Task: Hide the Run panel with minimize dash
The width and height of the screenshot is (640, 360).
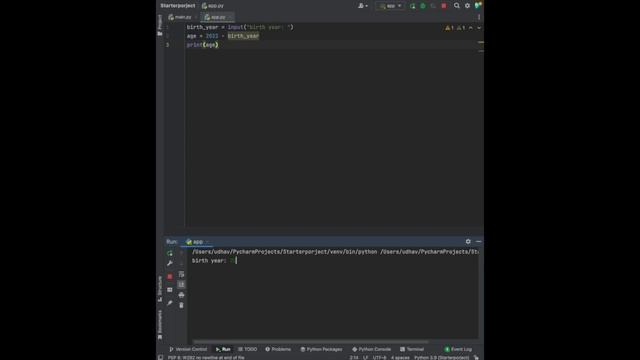Action: point(478,241)
